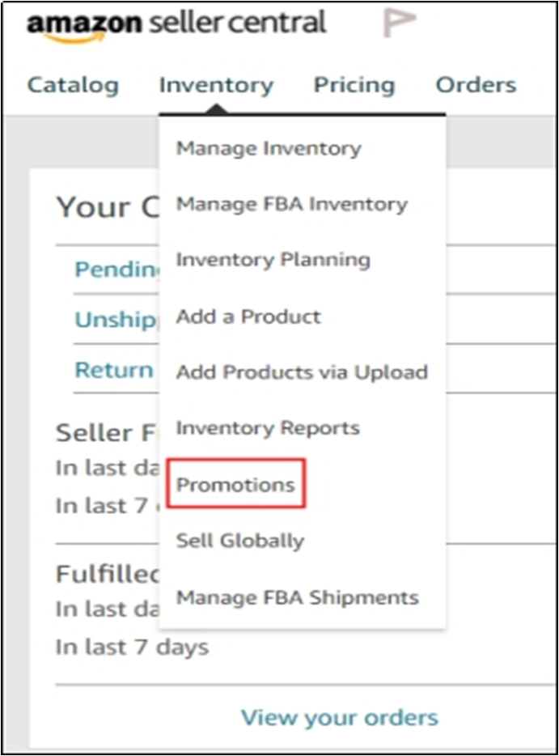Select Sell Globally option
Viewport: 559px width, 756px height.
click(x=240, y=541)
